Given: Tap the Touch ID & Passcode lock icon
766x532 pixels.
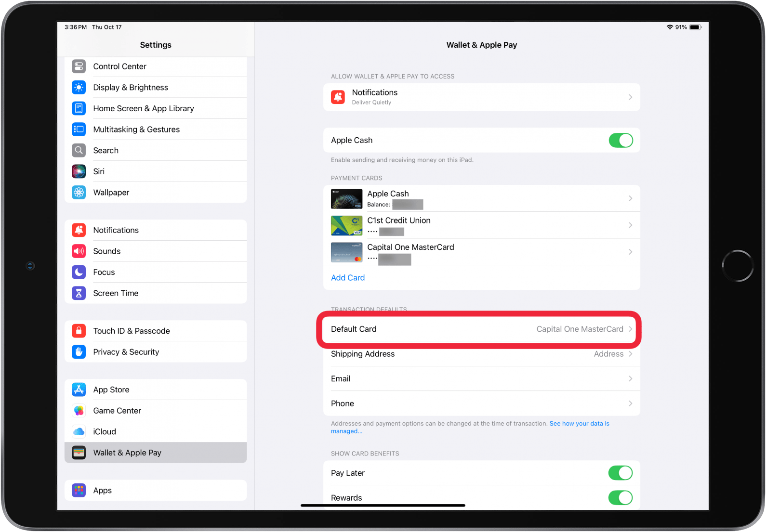Looking at the screenshot, I should point(79,331).
